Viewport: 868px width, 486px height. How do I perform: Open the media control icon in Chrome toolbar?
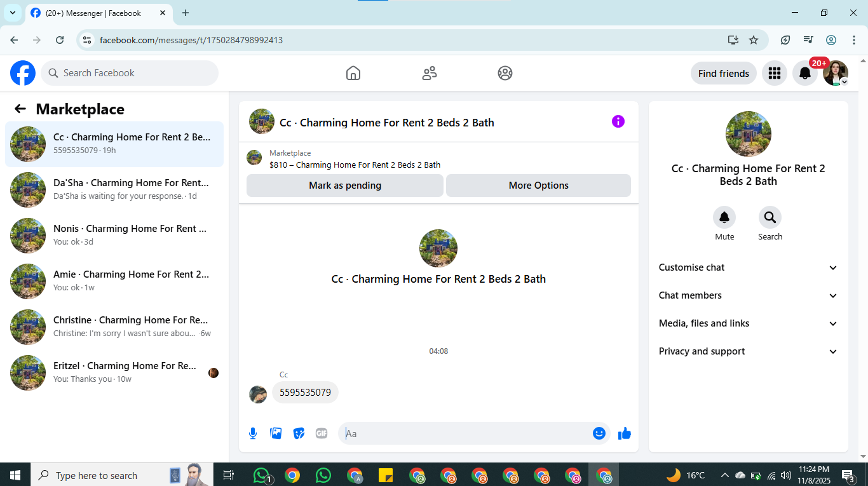coord(808,40)
